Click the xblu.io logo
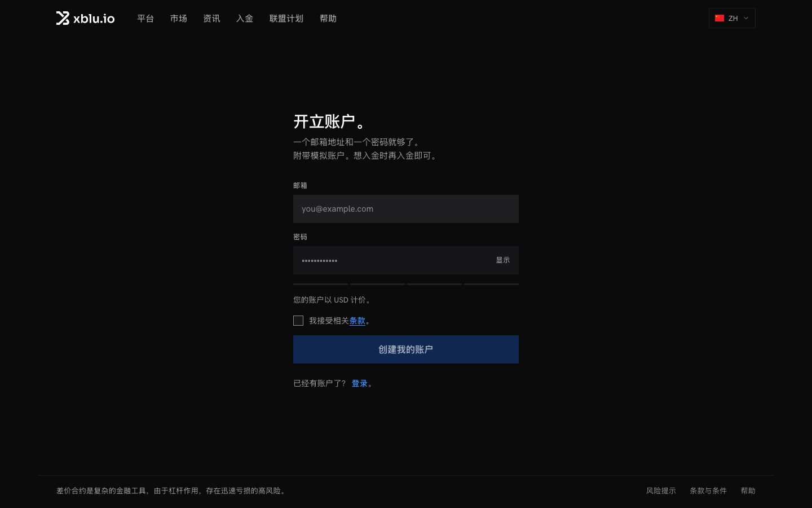The height and width of the screenshot is (508, 812). pyautogui.click(x=85, y=18)
